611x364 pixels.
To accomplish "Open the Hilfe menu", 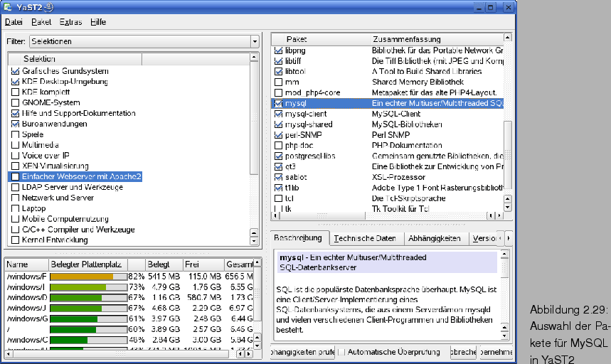I will 98,22.
